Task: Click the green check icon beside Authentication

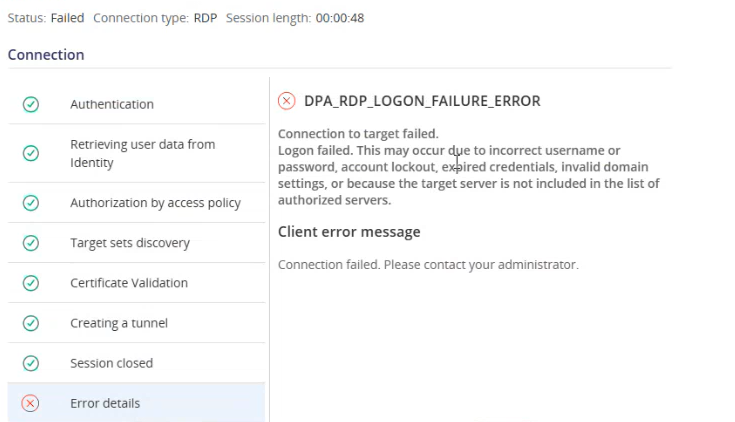Action: click(x=31, y=104)
